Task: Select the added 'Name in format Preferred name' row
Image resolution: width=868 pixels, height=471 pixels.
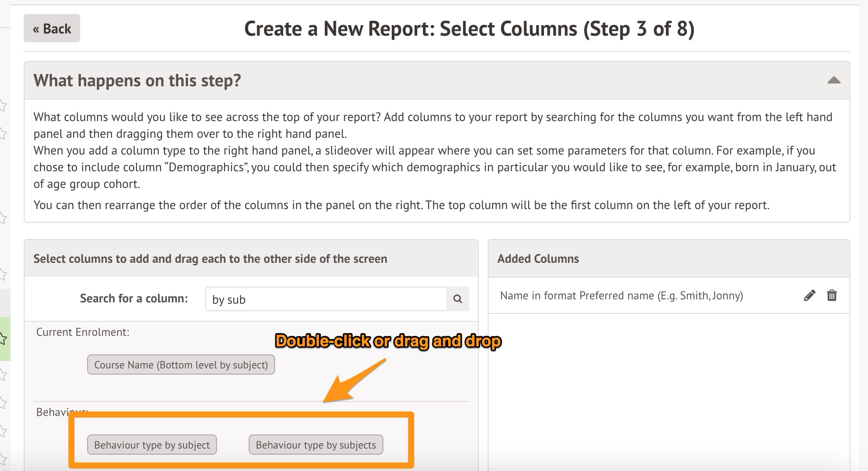Action: [621, 295]
